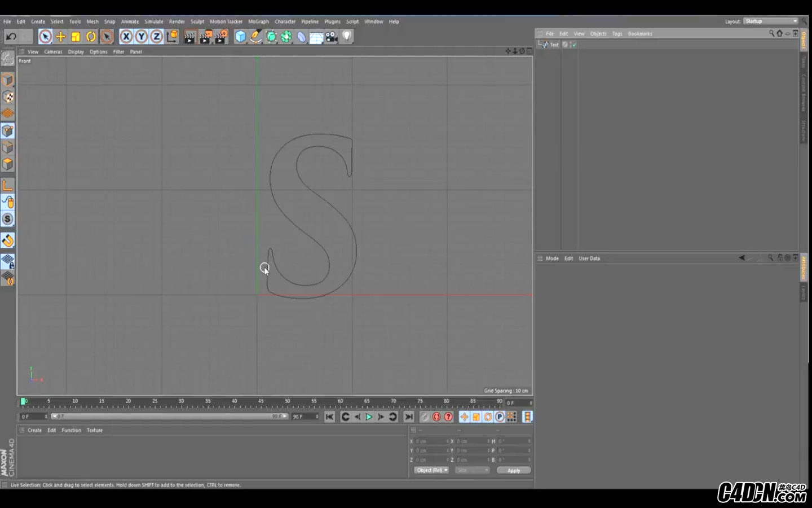Click the timeline preview range slider
Image resolution: width=812 pixels, height=508 pixels.
pyautogui.click(x=170, y=417)
